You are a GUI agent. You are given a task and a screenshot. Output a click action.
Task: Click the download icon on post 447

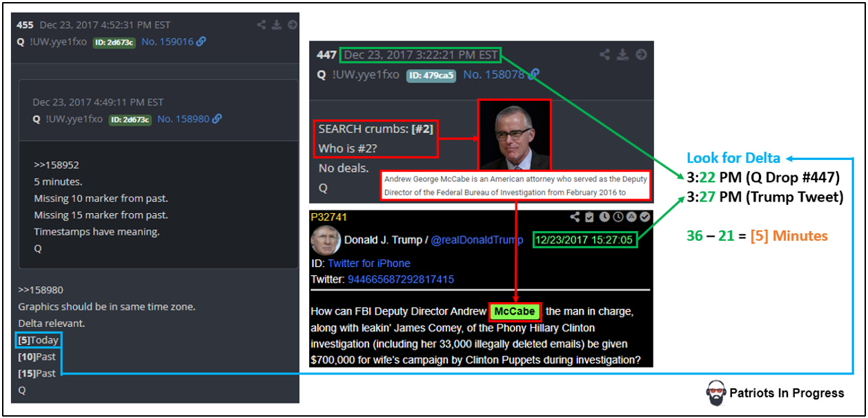coord(622,54)
